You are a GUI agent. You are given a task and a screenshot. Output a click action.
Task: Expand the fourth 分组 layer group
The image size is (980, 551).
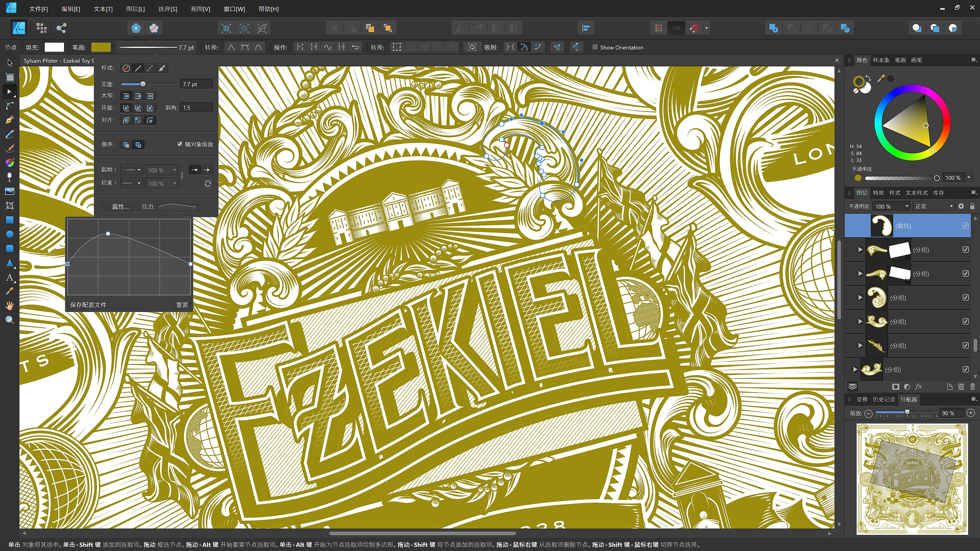(x=860, y=321)
